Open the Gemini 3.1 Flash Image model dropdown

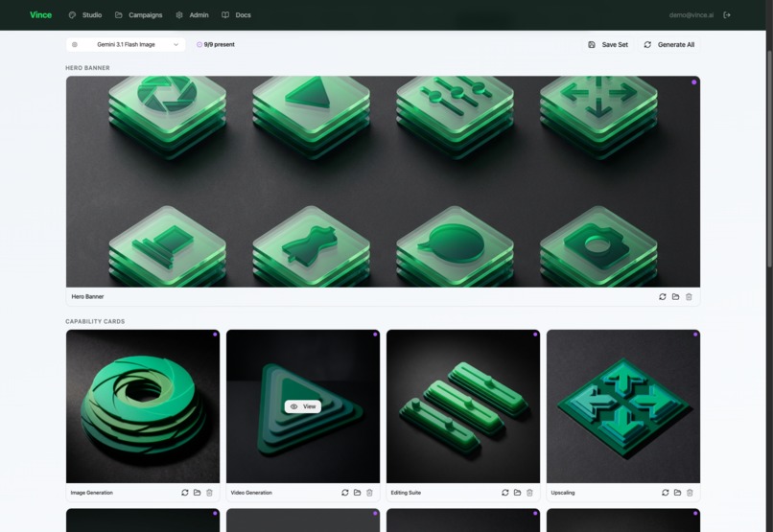click(x=126, y=44)
